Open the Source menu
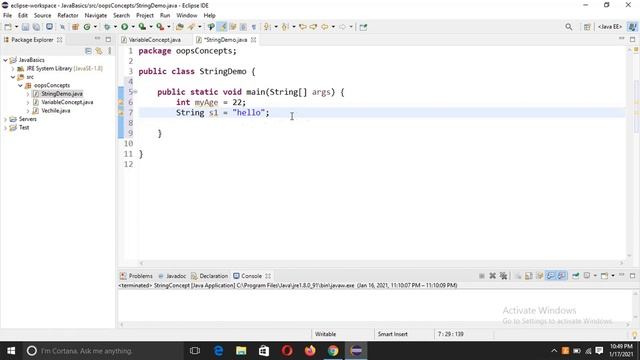The width and height of the screenshot is (640, 360). [42, 16]
